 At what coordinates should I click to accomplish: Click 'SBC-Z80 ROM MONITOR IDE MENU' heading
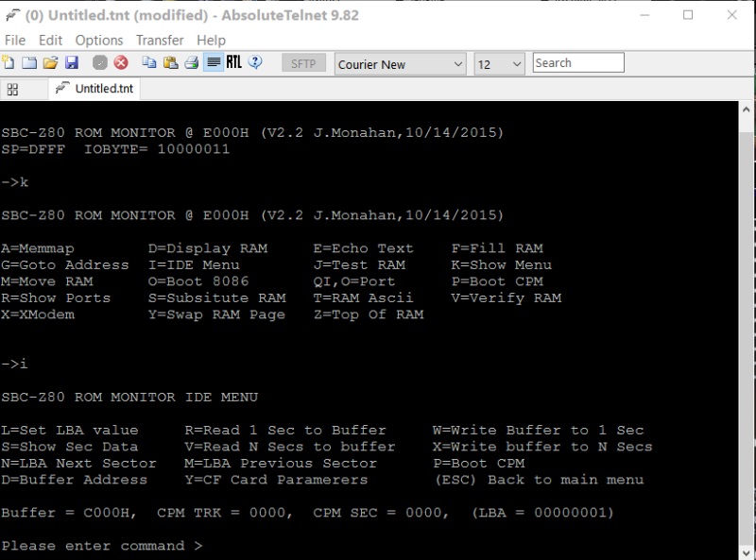pos(129,398)
